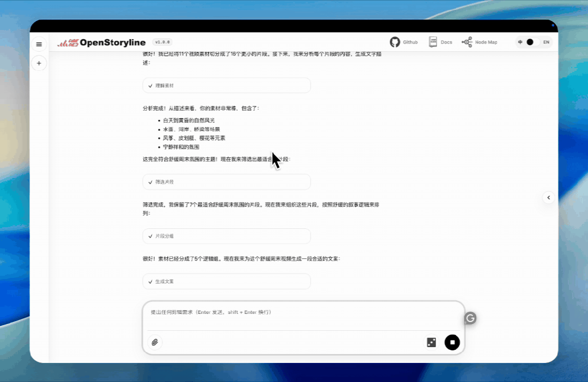This screenshot has height=382, width=588.
Task: Click the dice icon beside the send button
Action: pyautogui.click(x=432, y=342)
